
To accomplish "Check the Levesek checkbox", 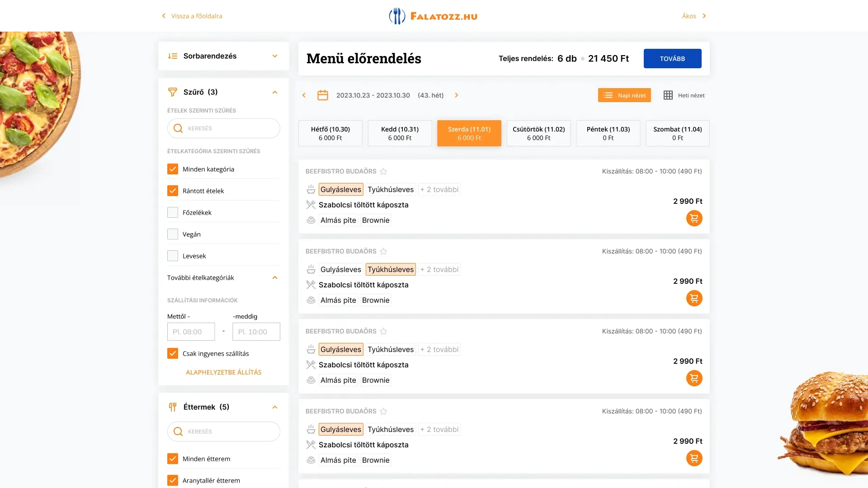I will (x=173, y=256).
